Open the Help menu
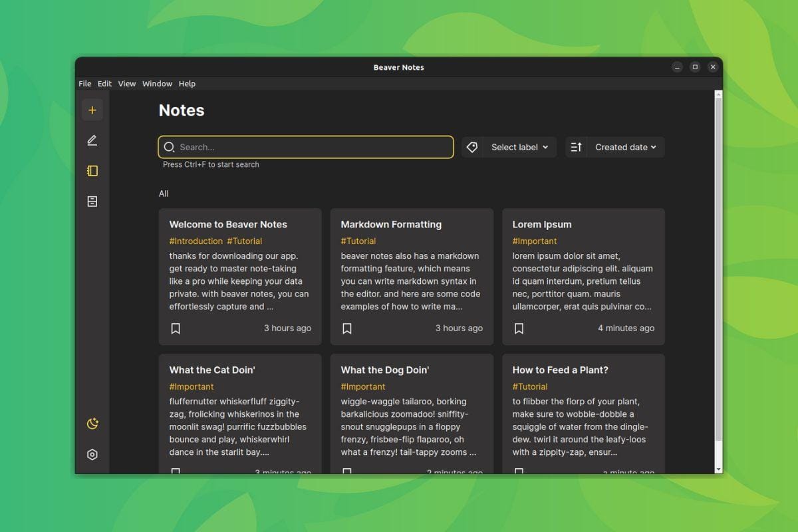The image size is (798, 532). pyautogui.click(x=187, y=83)
